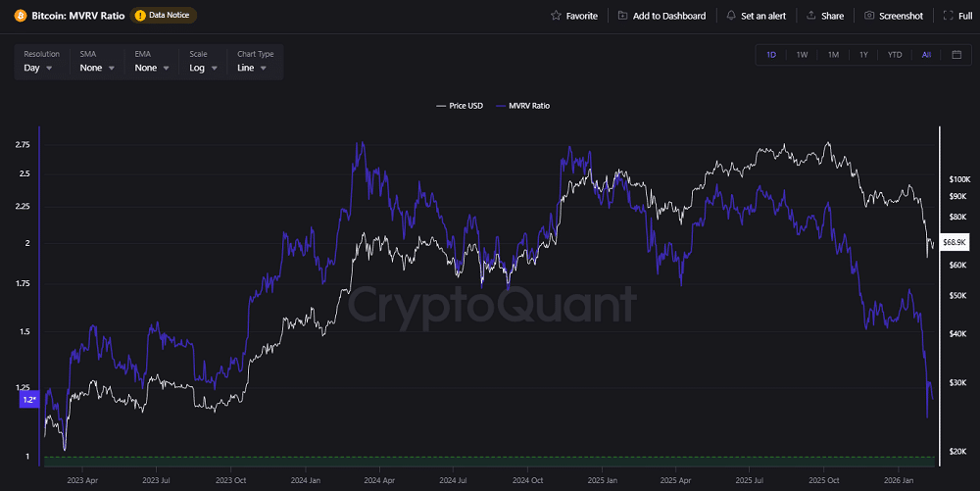Select the 1M time range

tap(833, 55)
